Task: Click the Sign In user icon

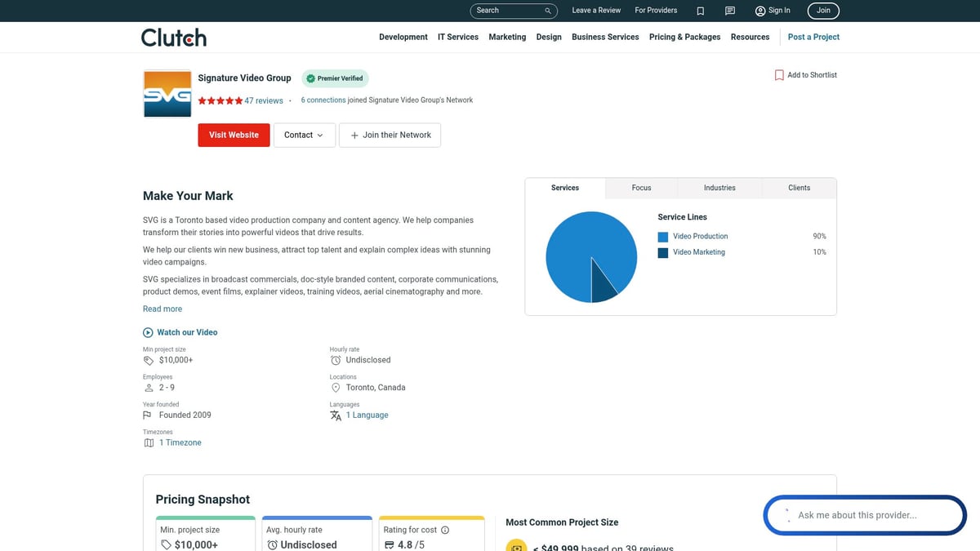Action: tap(760, 11)
